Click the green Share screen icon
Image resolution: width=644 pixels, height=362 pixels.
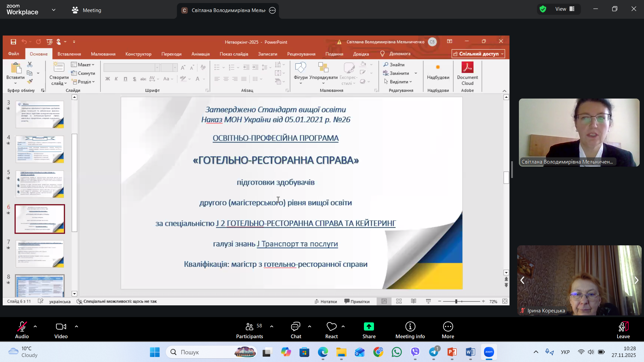point(369,326)
